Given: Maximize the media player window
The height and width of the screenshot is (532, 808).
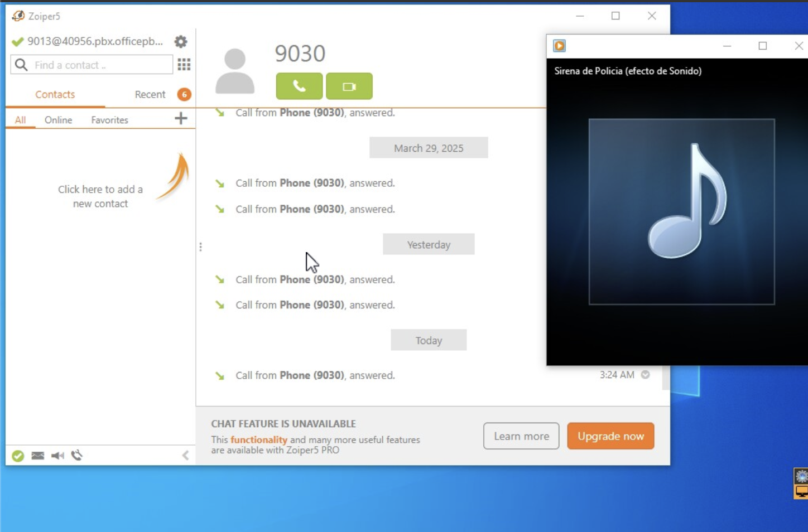Looking at the screenshot, I should tap(763, 46).
